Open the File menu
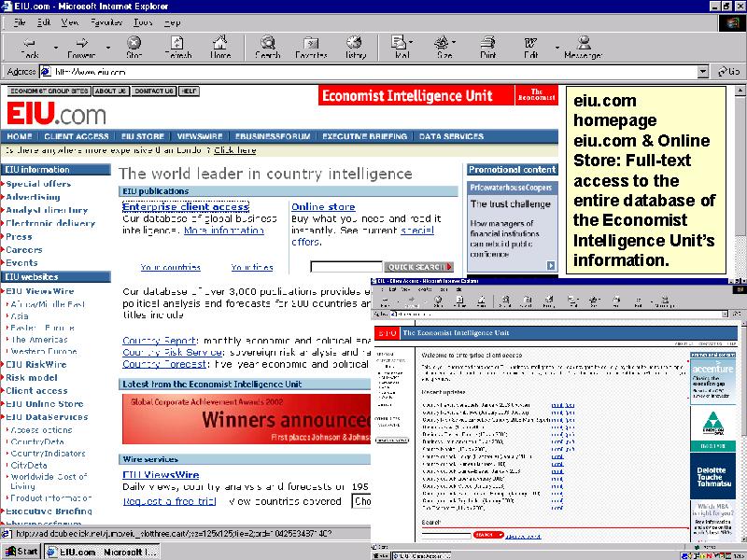 pos(20,22)
